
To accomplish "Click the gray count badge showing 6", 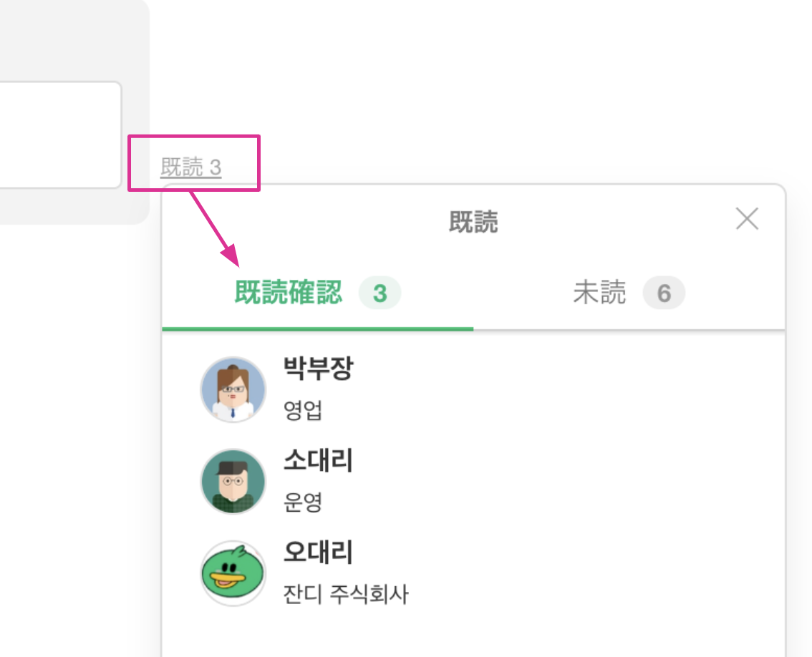I will point(664,293).
